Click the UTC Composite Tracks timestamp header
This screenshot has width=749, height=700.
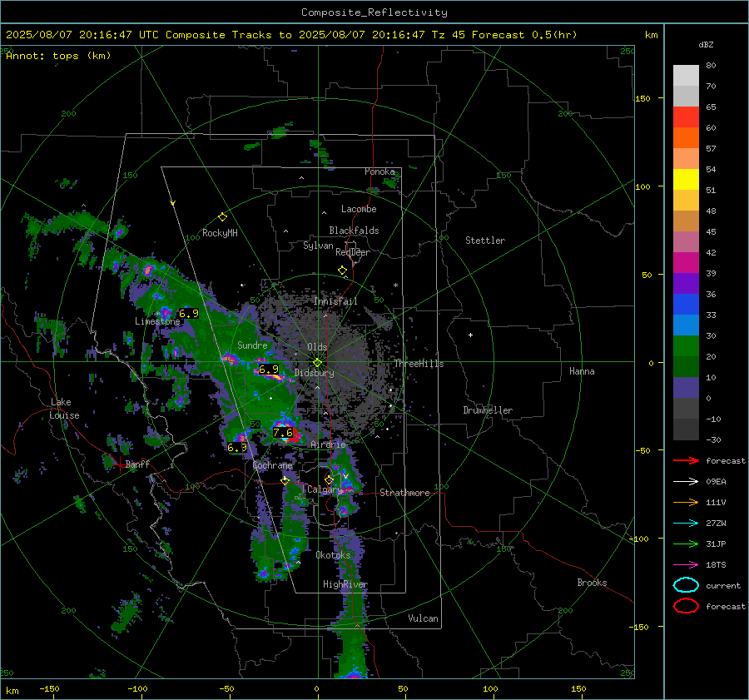pos(291,35)
